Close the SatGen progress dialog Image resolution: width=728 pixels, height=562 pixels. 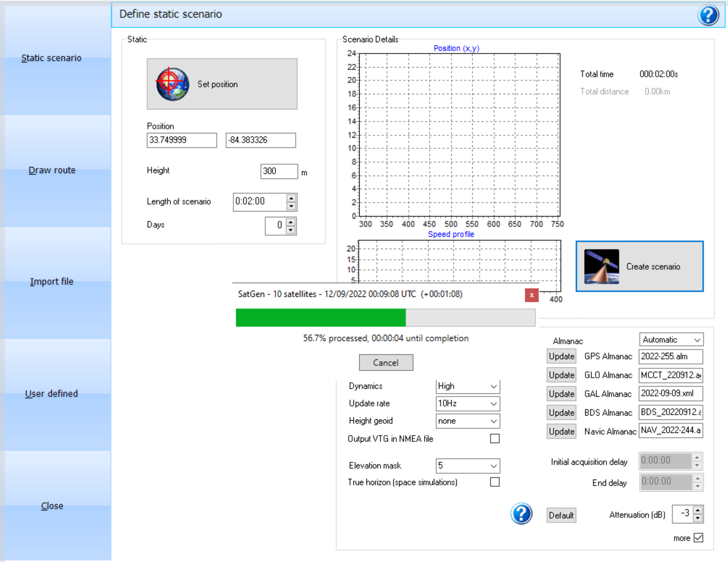pos(532,295)
